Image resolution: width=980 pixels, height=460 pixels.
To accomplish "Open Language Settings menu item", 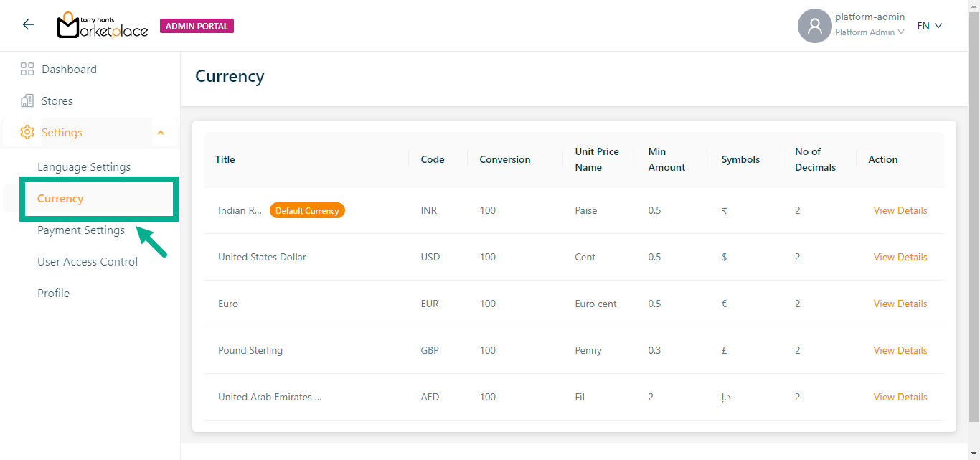I will pos(84,167).
